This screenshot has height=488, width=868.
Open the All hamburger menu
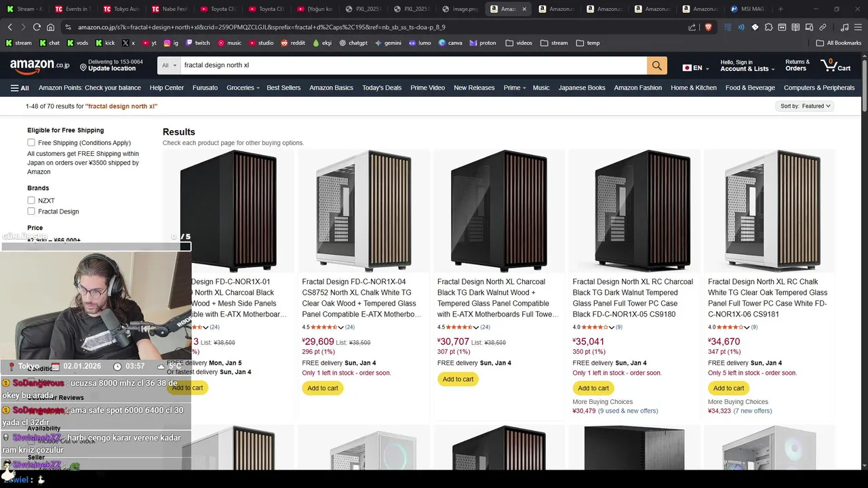(x=20, y=87)
